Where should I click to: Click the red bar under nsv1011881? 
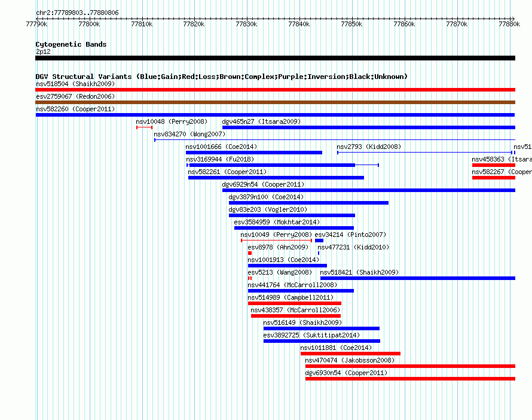[350, 354]
